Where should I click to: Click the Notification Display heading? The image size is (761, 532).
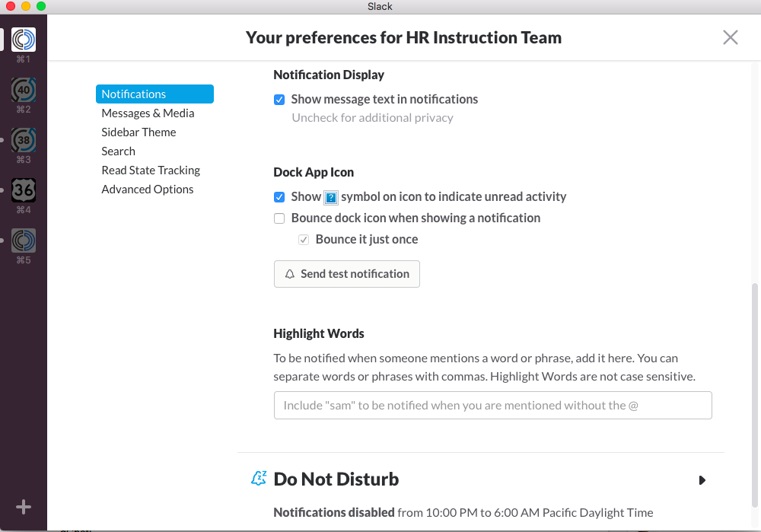click(x=329, y=75)
